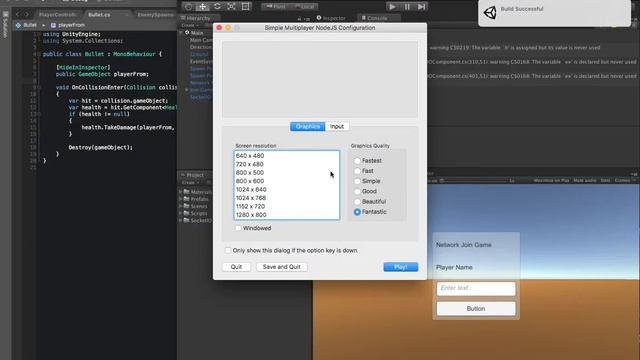Select 1280 x 800 screen resolution

coord(287,215)
